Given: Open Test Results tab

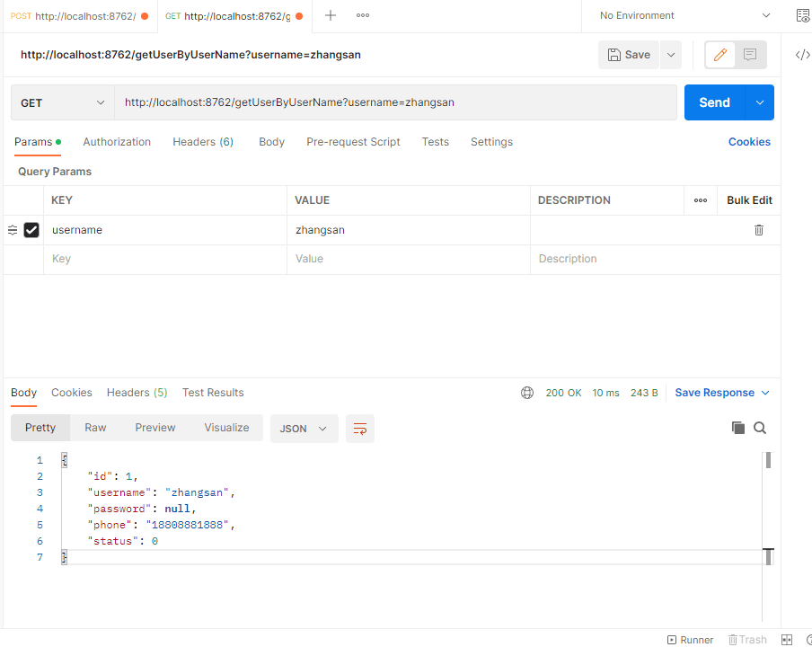Looking at the screenshot, I should pos(213,393).
